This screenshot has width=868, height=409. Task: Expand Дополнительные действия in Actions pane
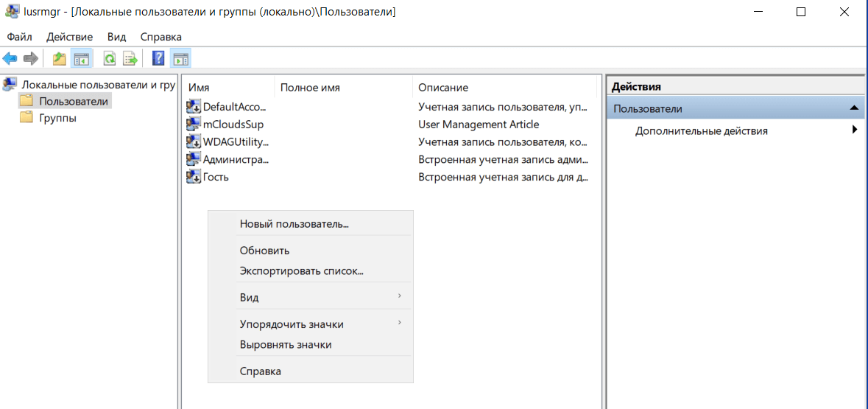click(x=701, y=131)
